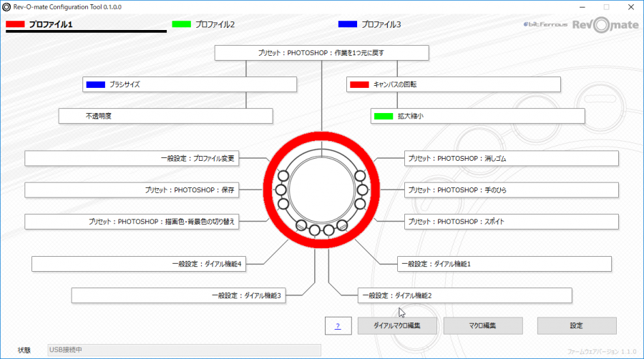
Task: Select the 一般設定:プロファイル変更 box
Action: pos(132,158)
